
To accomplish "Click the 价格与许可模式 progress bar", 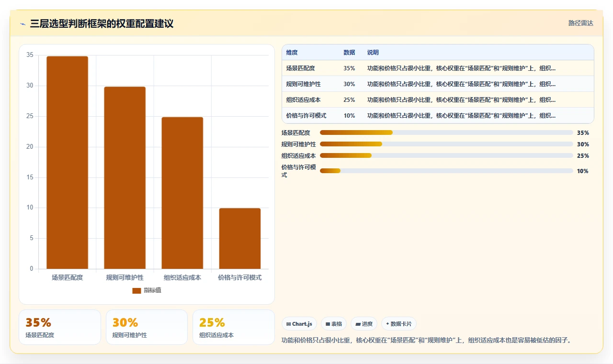I will [446, 171].
